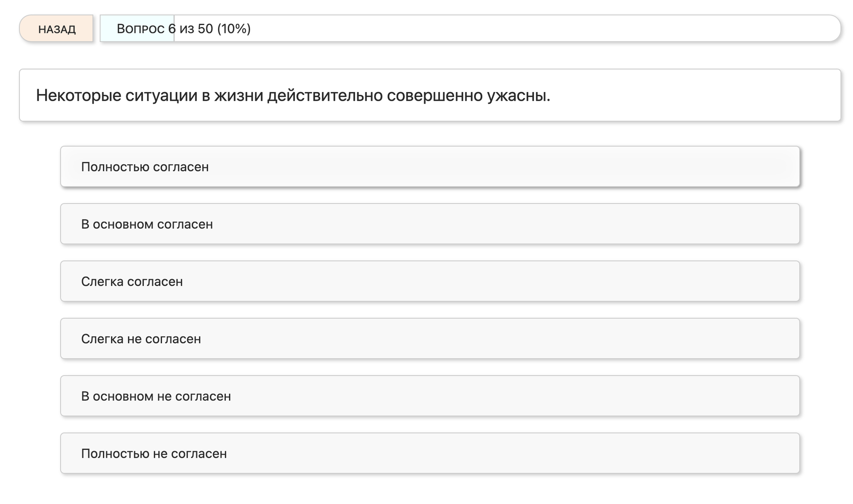Respond 'В основном не согласен' to the statement

point(429,396)
